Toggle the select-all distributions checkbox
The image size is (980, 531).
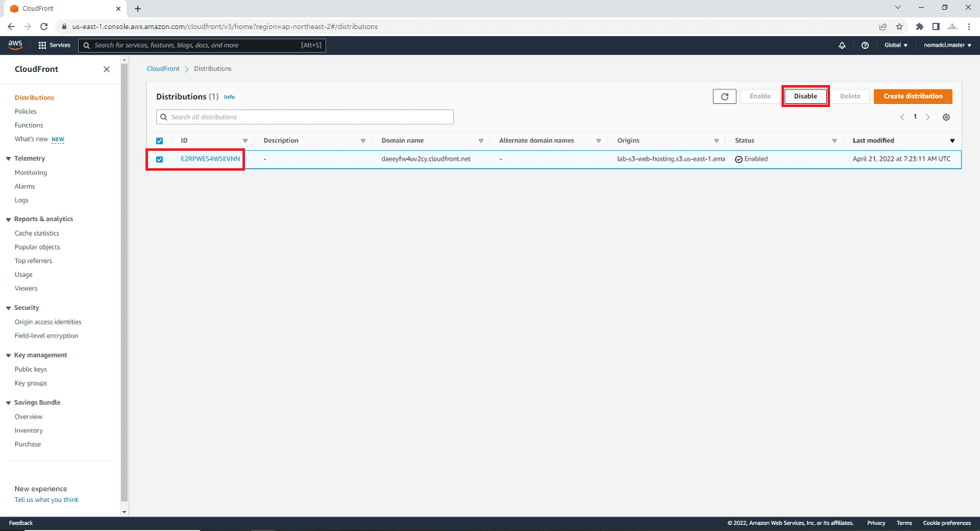159,141
